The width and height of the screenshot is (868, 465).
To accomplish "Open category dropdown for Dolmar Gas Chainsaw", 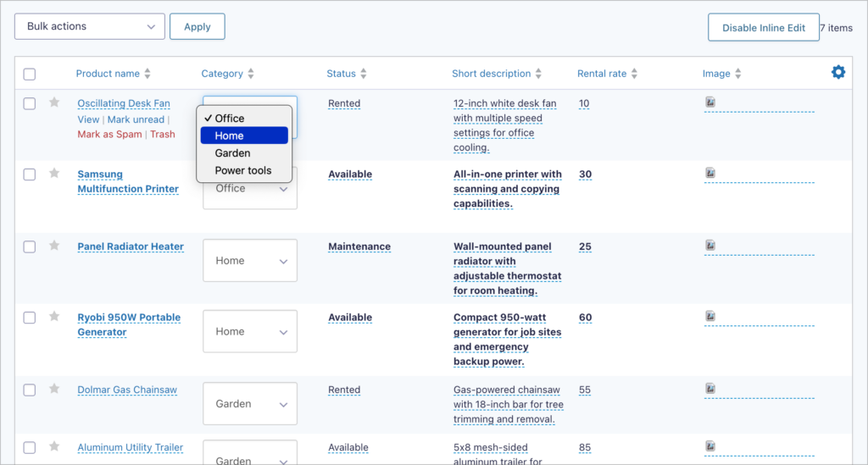I will 250,404.
